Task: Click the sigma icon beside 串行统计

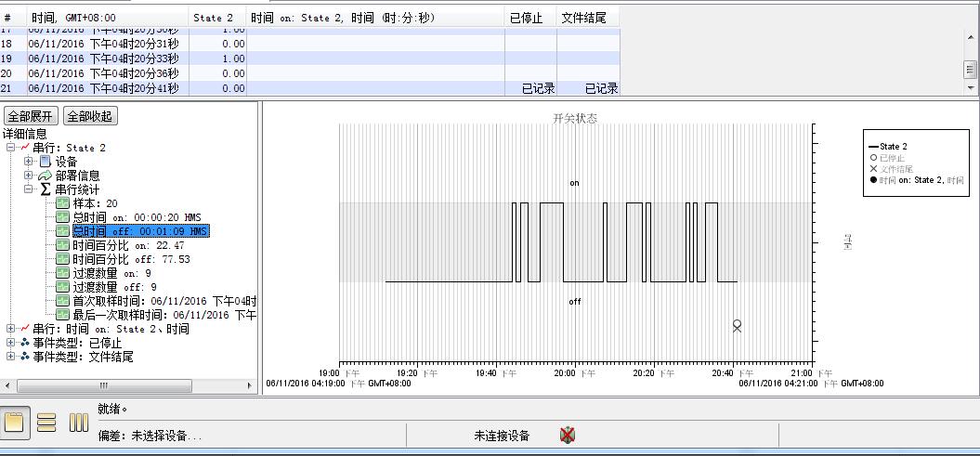Action: tap(45, 189)
